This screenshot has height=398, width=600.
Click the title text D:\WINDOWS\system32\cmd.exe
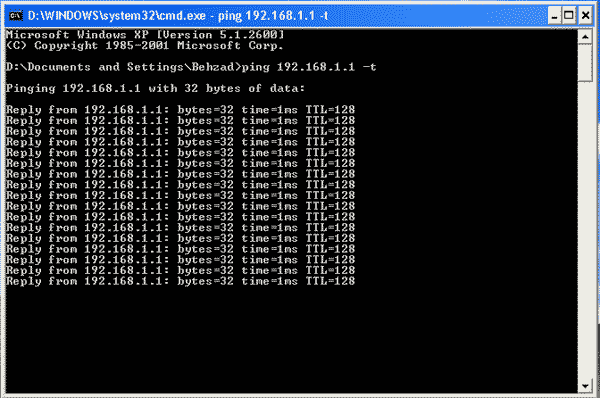point(117,16)
